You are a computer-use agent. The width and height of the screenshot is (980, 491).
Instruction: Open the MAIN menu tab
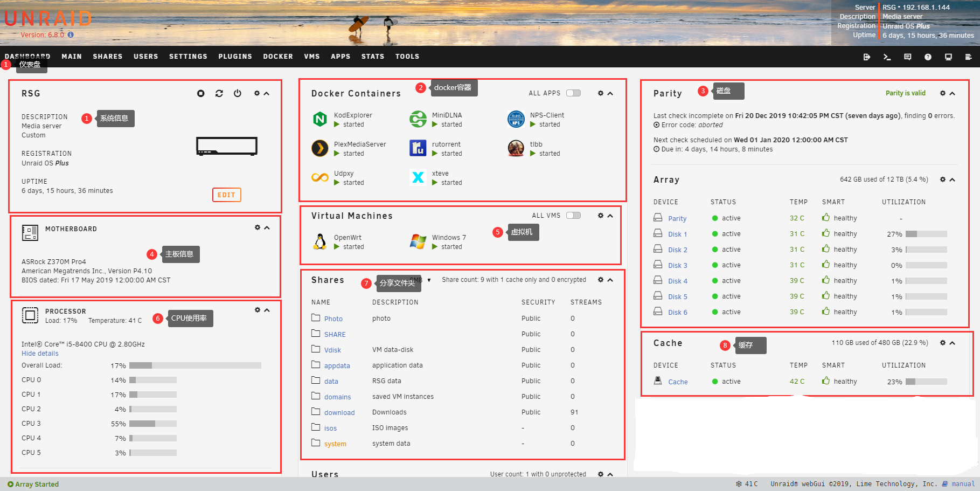coord(72,57)
